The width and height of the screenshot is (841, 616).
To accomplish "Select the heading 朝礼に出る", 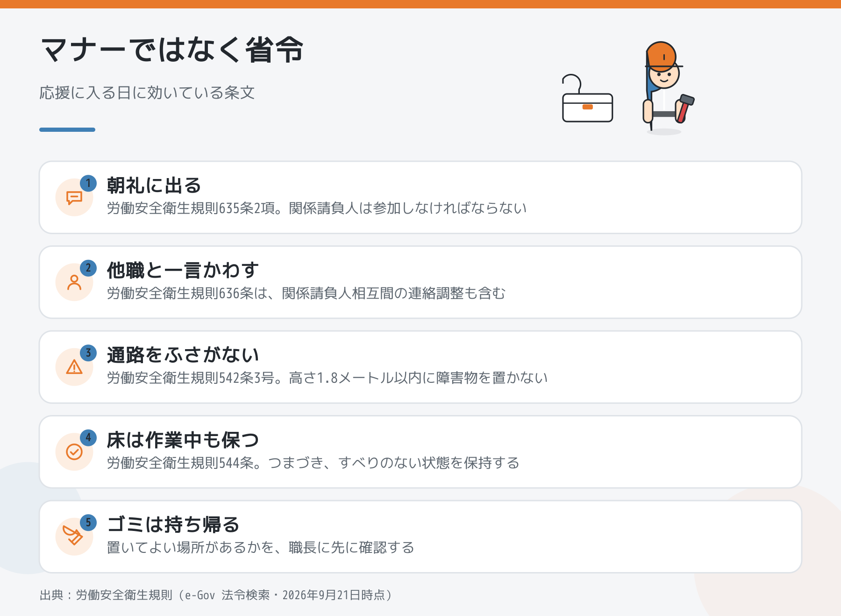I will (154, 186).
